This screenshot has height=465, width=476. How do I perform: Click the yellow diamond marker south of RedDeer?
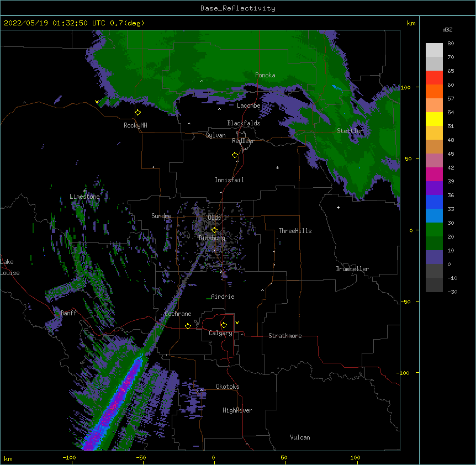[x=235, y=155]
